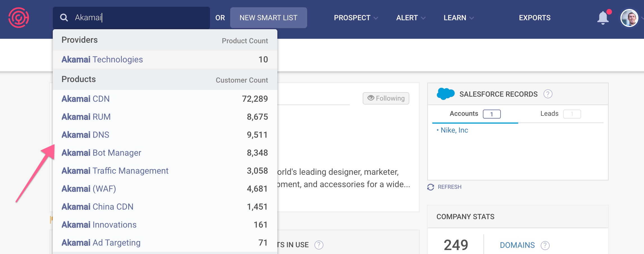644x254 pixels.
Task: Open the Domains link
Action: pos(517,245)
